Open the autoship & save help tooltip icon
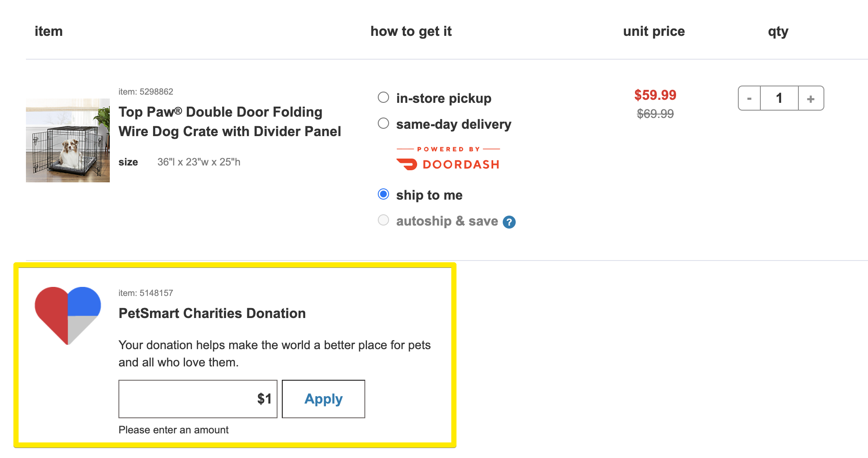The image size is (868, 458). [x=509, y=221]
